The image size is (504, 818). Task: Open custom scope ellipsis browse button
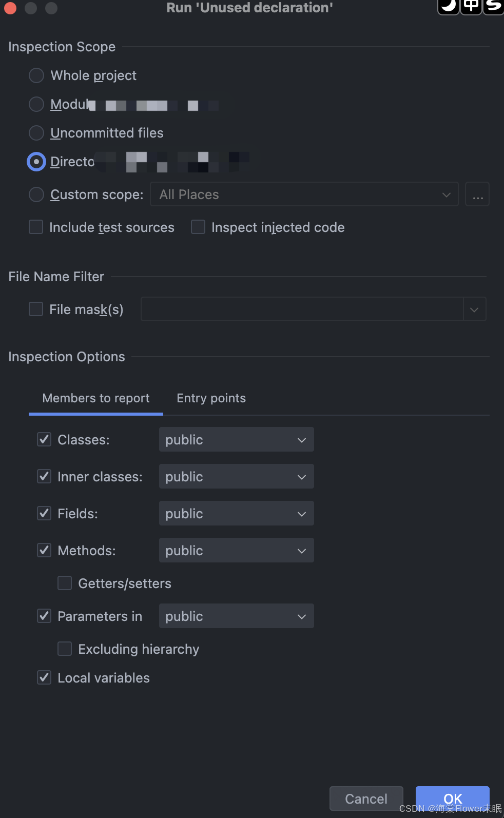pyautogui.click(x=477, y=194)
